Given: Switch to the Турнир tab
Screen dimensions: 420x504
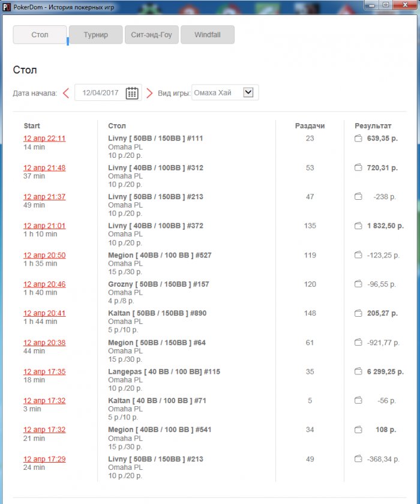Looking at the screenshot, I should 96,35.
